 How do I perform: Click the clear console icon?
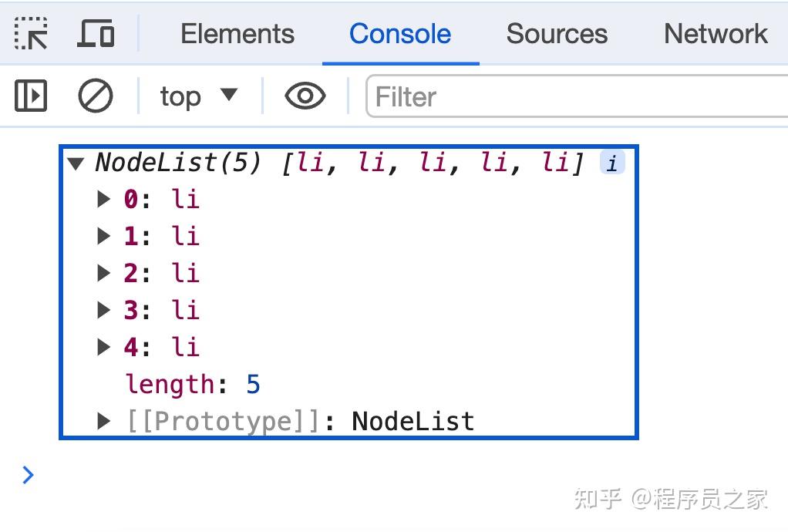click(94, 96)
